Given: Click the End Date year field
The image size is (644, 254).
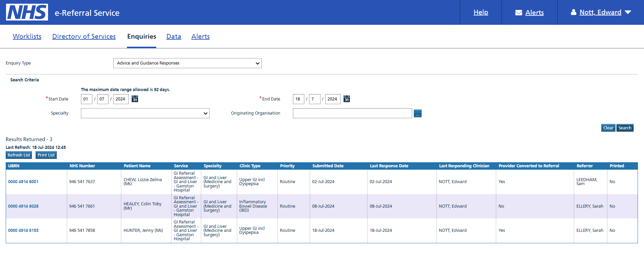Looking at the screenshot, I should point(333,99).
